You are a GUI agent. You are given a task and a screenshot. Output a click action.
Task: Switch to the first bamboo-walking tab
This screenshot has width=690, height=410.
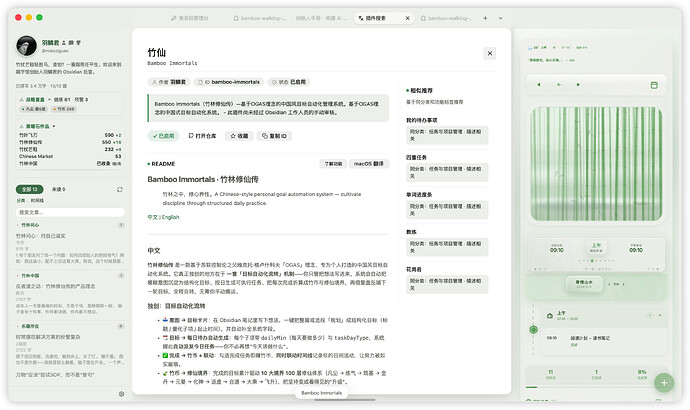[260, 18]
